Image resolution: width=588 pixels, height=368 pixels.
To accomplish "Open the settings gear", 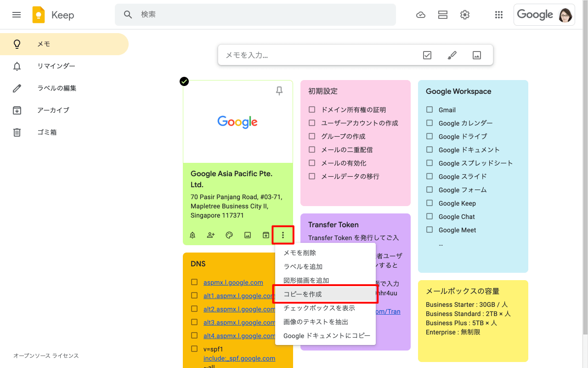I will (465, 15).
